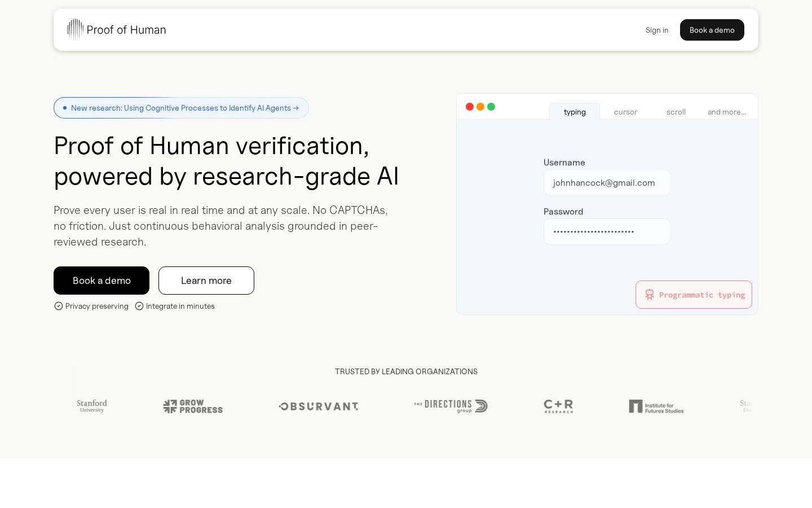This screenshot has height=508, width=812.
Task: Click the Proof of Human brand name text
Action: tap(126, 30)
